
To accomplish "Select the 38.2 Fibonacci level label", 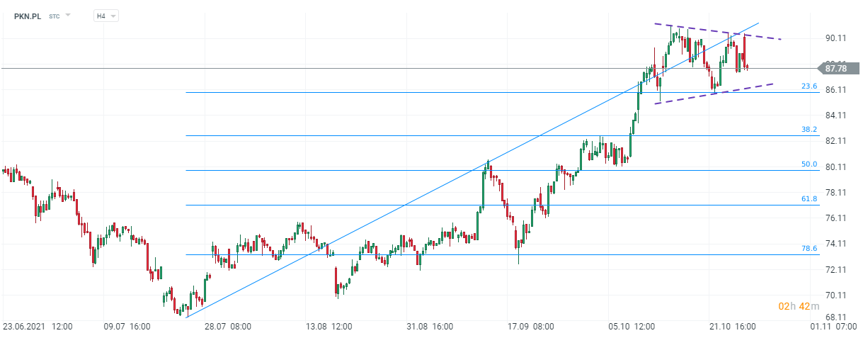I will [x=809, y=130].
